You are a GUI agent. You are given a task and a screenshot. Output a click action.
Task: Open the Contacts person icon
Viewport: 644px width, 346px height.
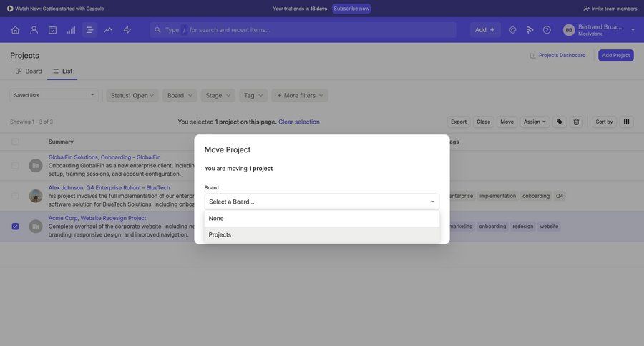point(34,30)
